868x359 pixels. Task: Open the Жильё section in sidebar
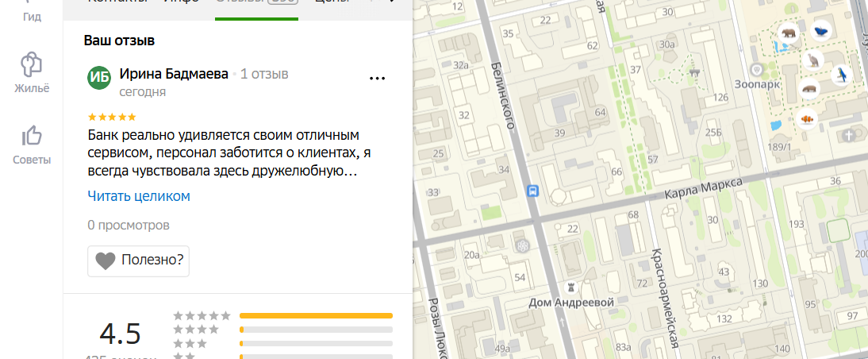(x=32, y=72)
